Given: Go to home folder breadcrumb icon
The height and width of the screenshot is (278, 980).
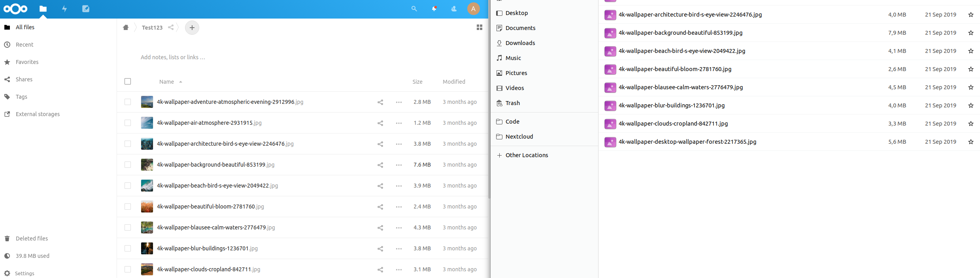Looking at the screenshot, I should click(x=126, y=27).
